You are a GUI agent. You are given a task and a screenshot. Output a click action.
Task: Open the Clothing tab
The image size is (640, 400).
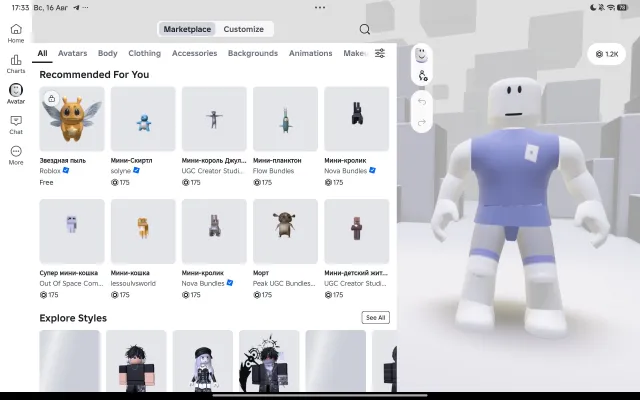144,53
